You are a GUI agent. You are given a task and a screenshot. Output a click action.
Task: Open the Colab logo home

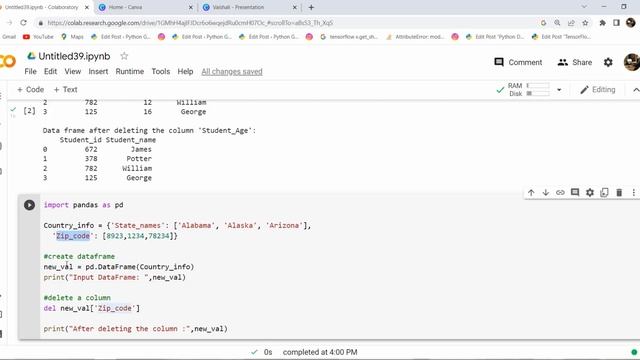pyautogui.click(x=8, y=61)
